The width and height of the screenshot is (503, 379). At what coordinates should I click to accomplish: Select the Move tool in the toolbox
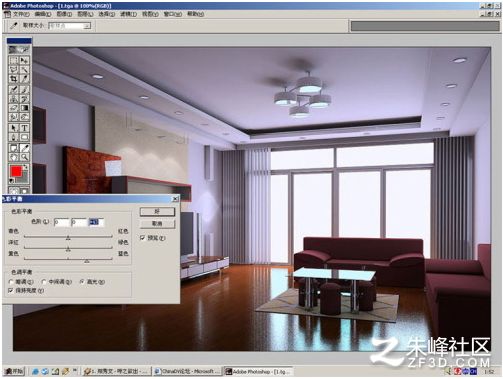24,60
